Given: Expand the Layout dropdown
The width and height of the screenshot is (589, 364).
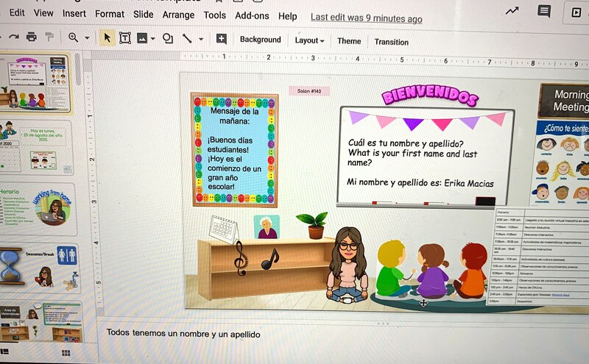Looking at the screenshot, I should point(309,40).
